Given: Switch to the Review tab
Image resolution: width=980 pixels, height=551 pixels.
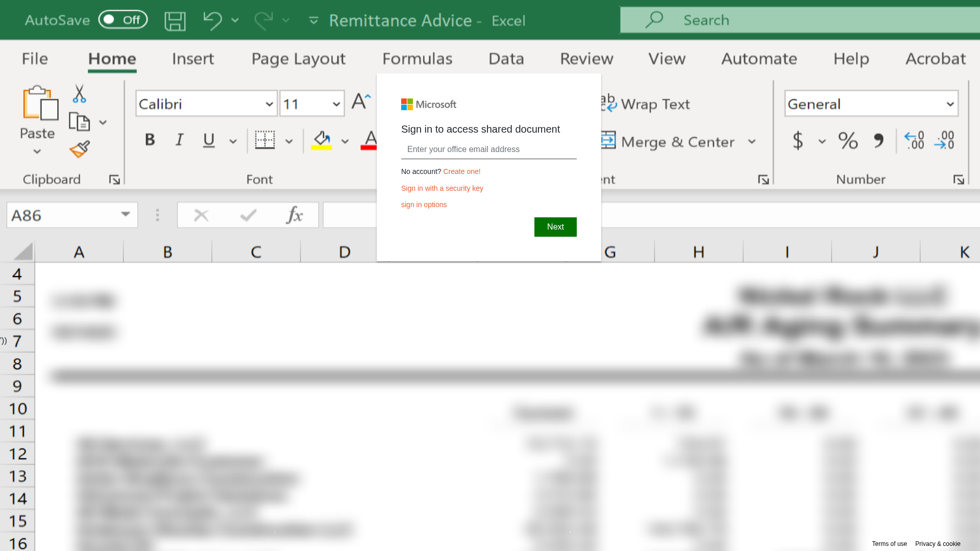Looking at the screenshot, I should pyautogui.click(x=586, y=59).
